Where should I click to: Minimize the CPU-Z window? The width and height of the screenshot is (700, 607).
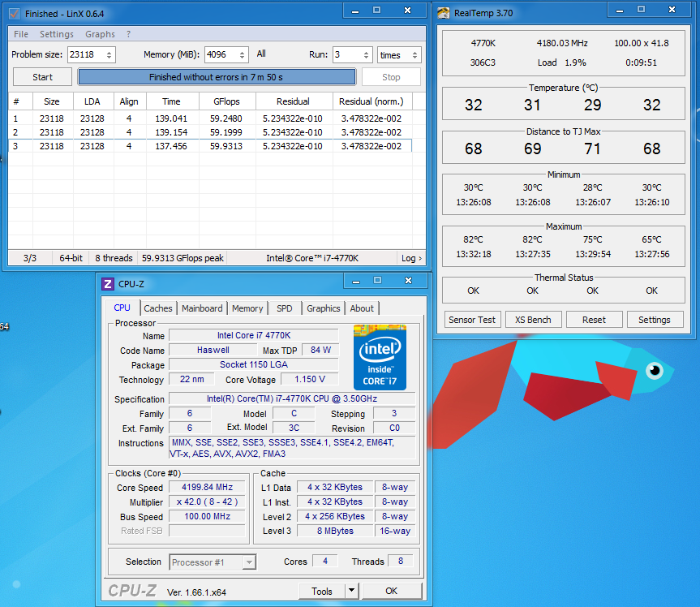pos(356,281)
